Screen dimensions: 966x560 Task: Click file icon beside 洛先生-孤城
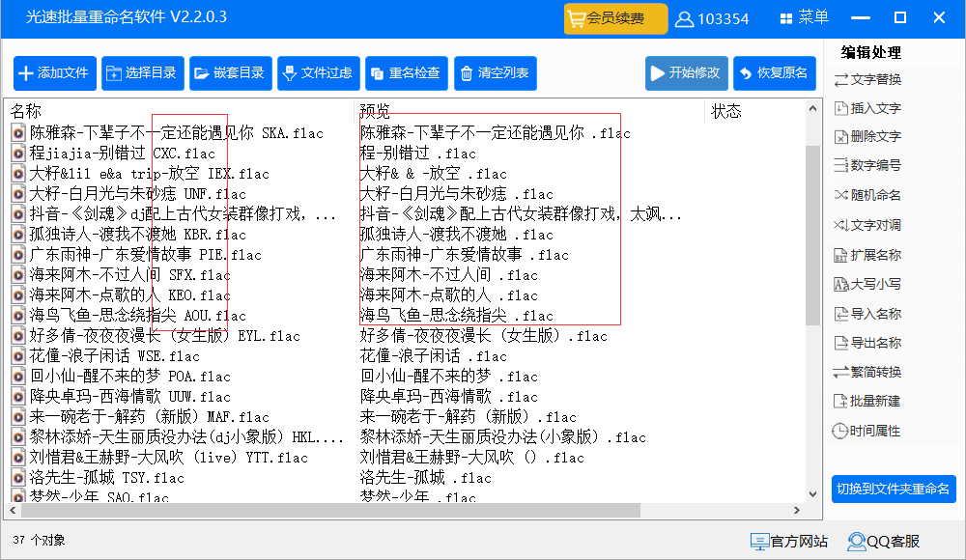[x=18, y=478]
